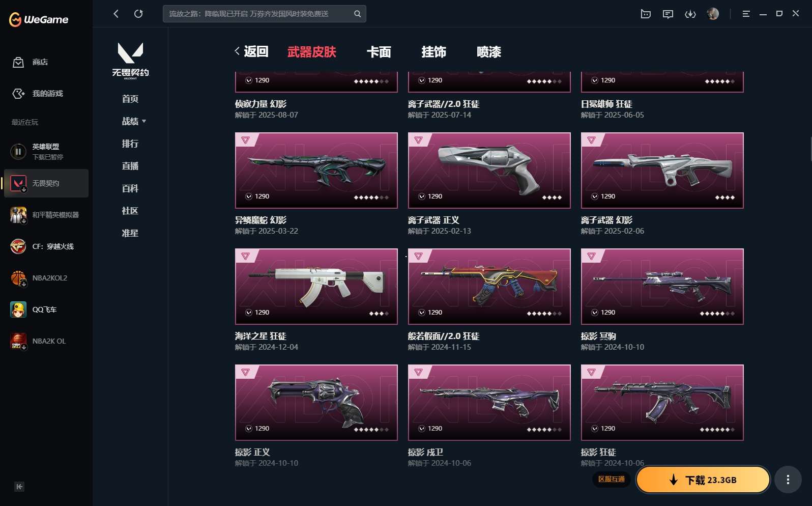Click the search magnifier icon
The image size is (812, 506).
coord(357,14)
